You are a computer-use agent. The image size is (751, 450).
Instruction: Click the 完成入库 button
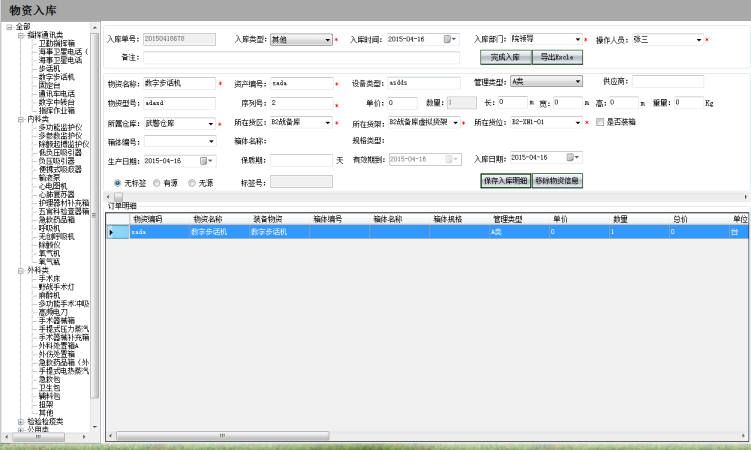505,57
